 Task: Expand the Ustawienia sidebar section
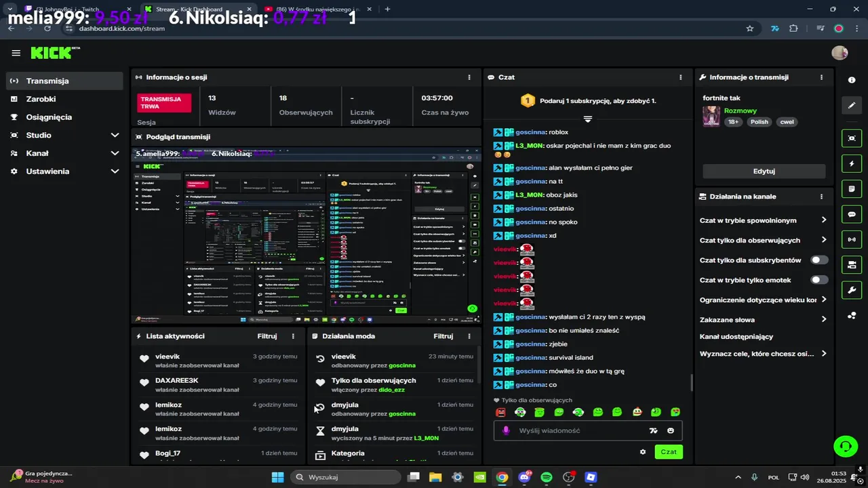(x=65, y=171)
